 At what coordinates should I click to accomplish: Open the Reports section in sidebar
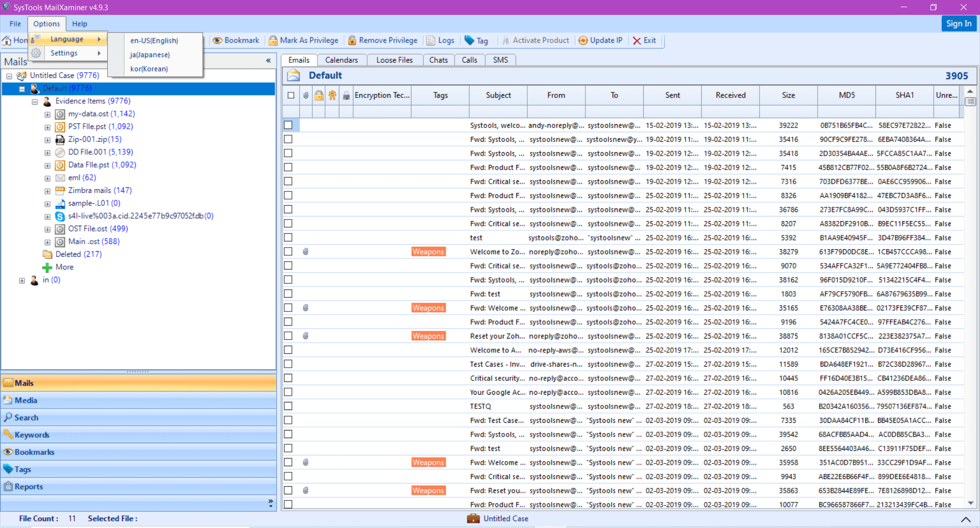coord(138,487)
